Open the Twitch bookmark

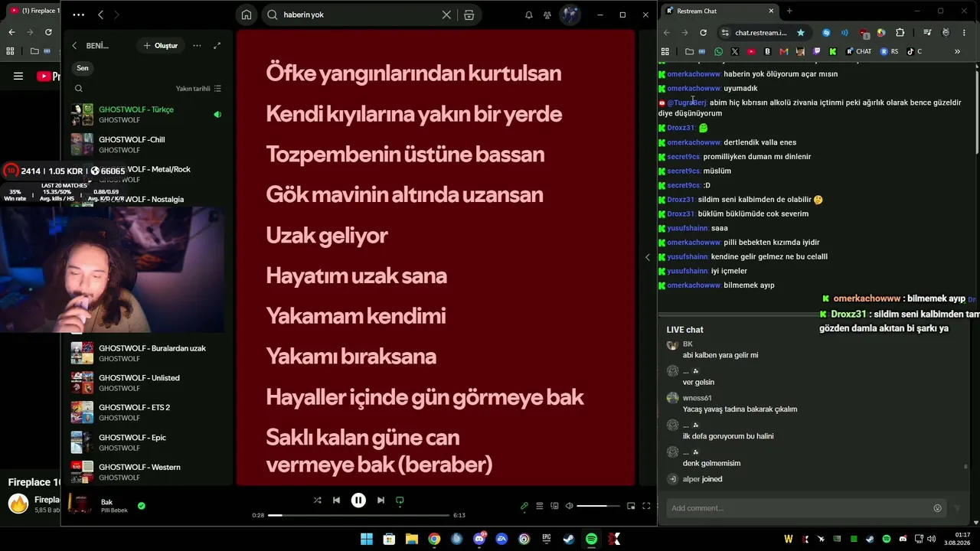pos(817,52)
